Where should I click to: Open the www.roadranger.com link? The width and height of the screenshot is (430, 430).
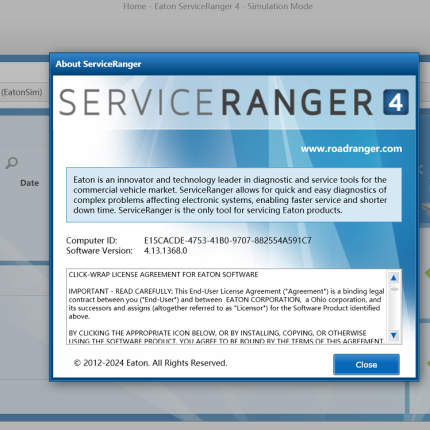[351, 149]
